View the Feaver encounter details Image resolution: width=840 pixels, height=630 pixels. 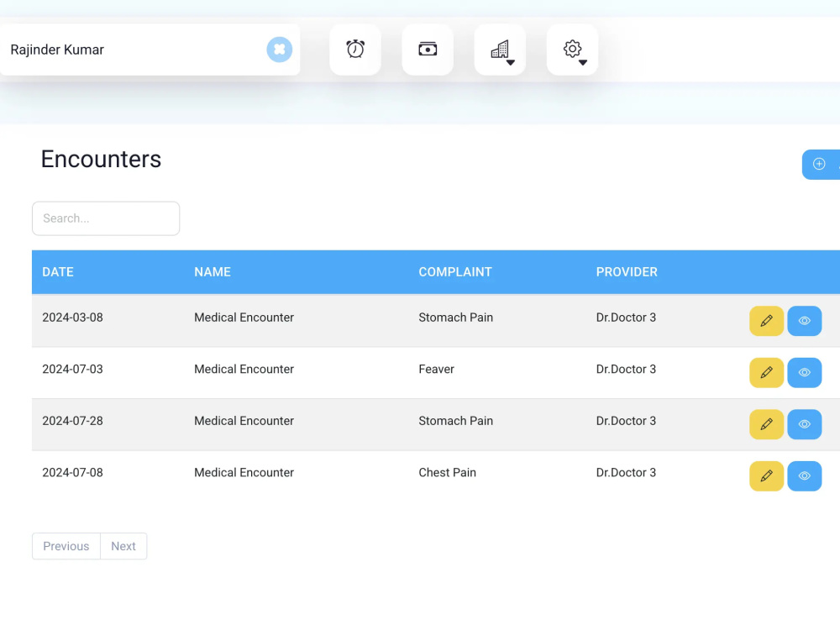coord(804,372)
